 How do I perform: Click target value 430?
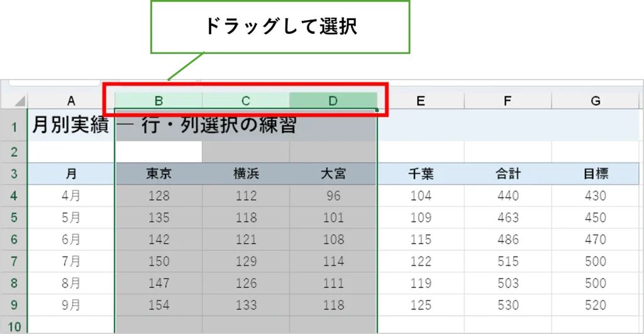(x=595, y=196)
